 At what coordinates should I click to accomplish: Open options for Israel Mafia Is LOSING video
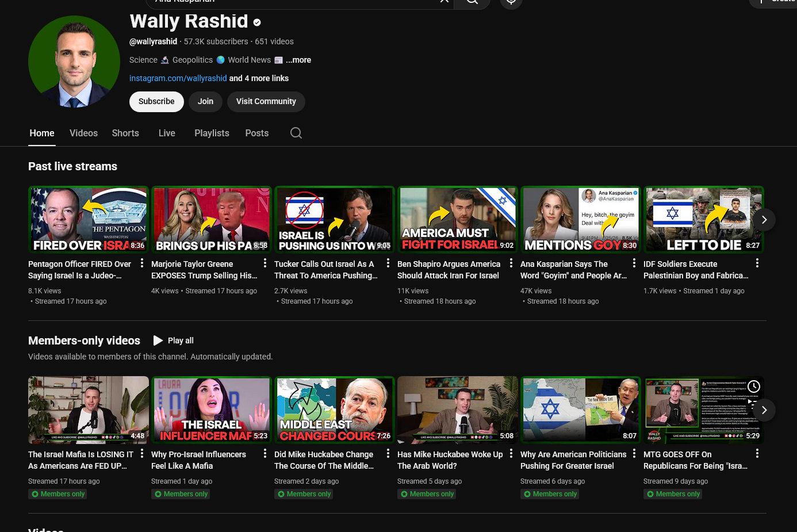click(142, 454)
